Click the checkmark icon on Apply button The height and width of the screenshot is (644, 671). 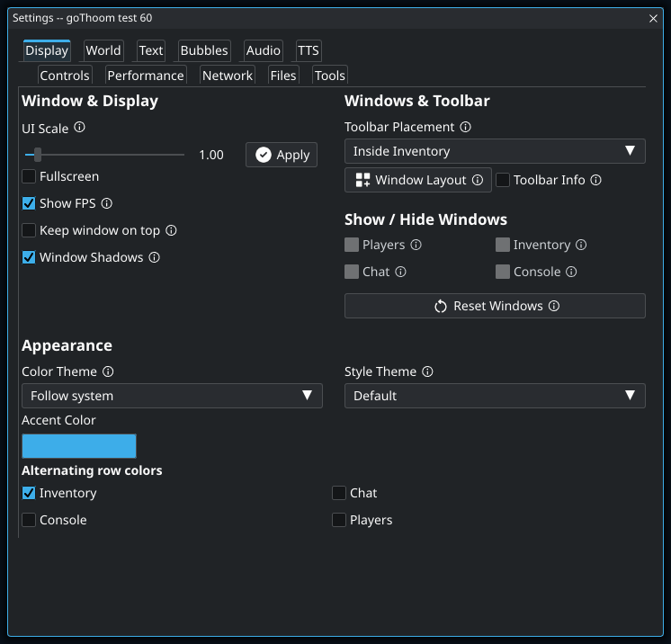[264, 155]
